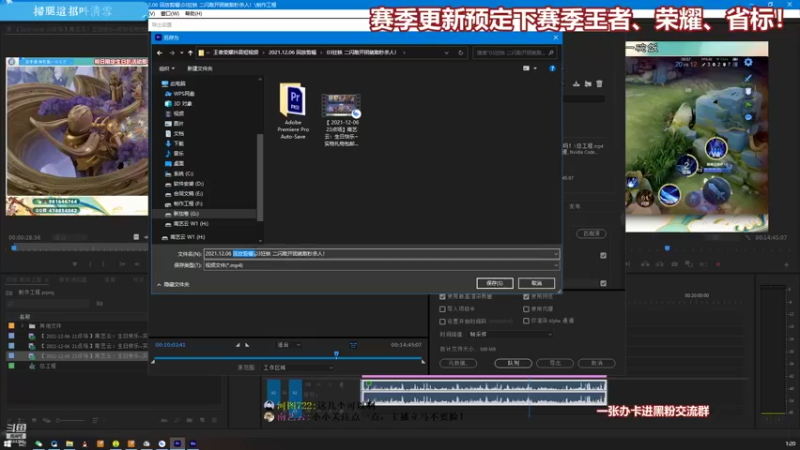Toggle the 设置开始时间码 checkbox
Image resolution: width=800 pixels, height=450 pixels.
(x=442, y=321)
